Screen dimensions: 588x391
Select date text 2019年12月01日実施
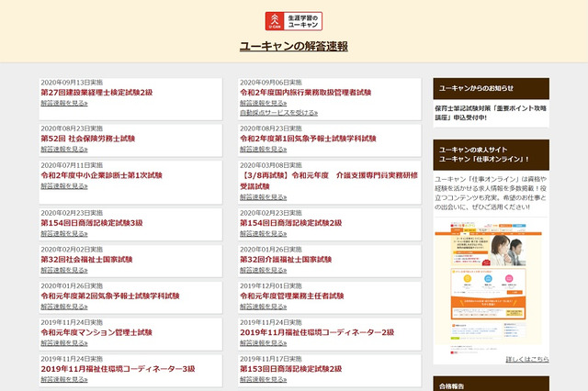271,285
